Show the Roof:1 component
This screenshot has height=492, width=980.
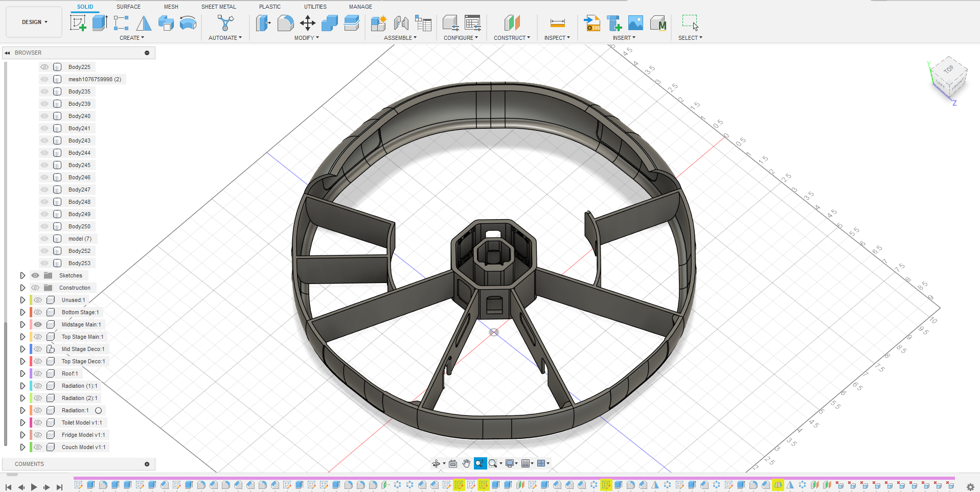tap(38, 373)
